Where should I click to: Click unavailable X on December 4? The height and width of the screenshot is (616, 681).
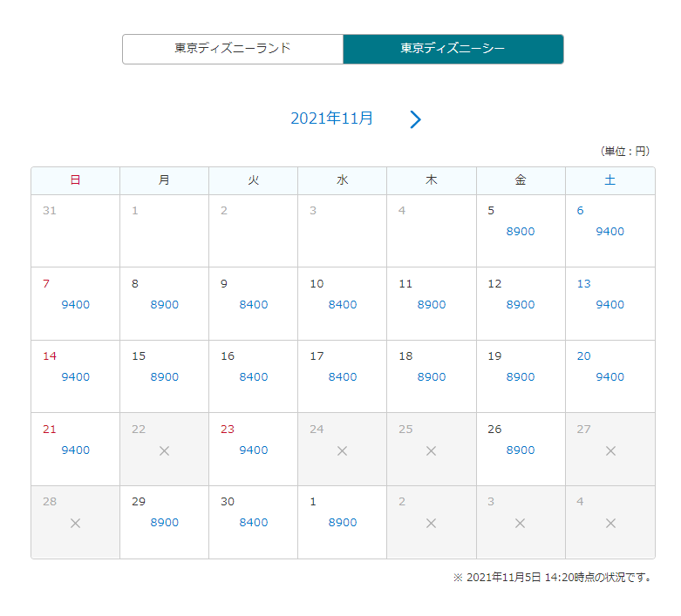pos(610,523)
